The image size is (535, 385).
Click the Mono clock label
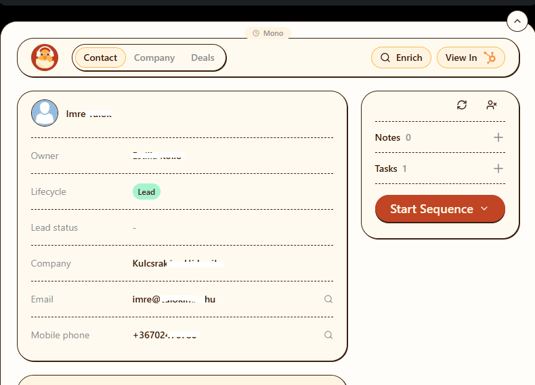268,33
